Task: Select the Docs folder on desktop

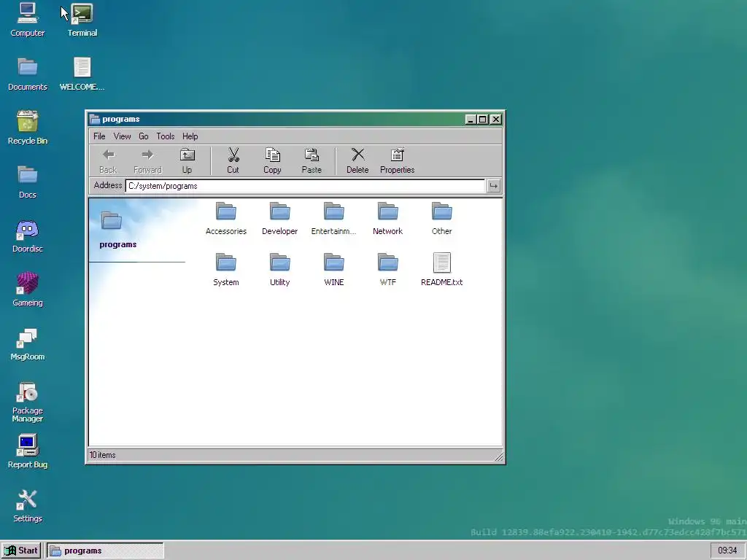Action: coord(27,182)
